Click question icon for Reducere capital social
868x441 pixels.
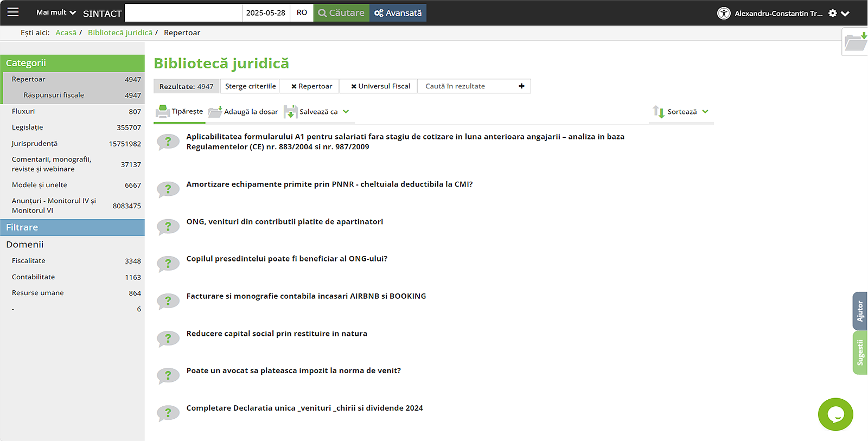point(168,338)
